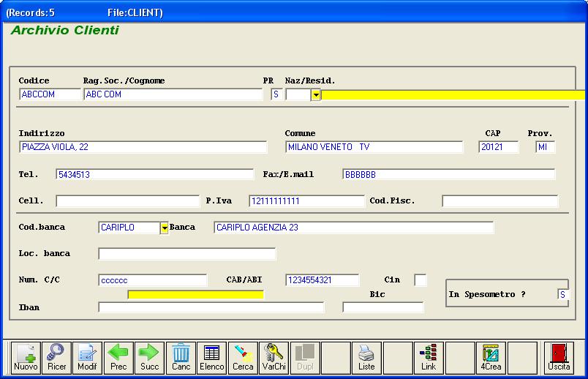Go to previous record with Prec arrow
588x379 pixels.
[118, 358]
